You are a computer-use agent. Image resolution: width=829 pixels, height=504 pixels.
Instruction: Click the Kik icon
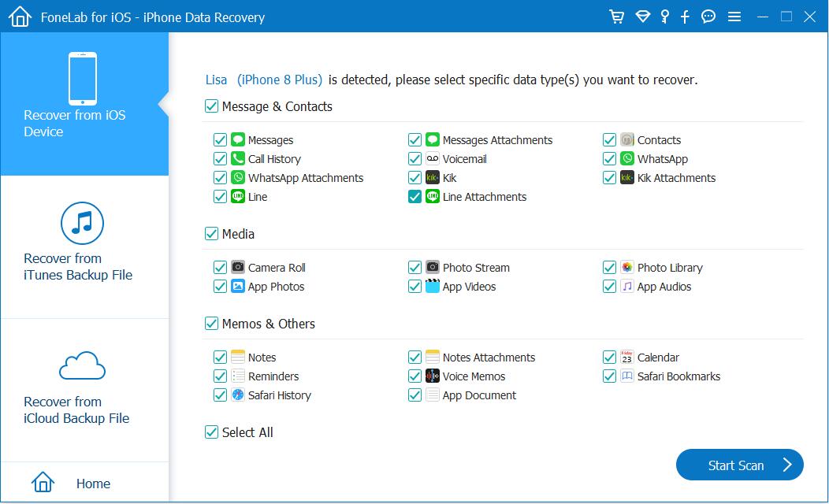[433, 177]
